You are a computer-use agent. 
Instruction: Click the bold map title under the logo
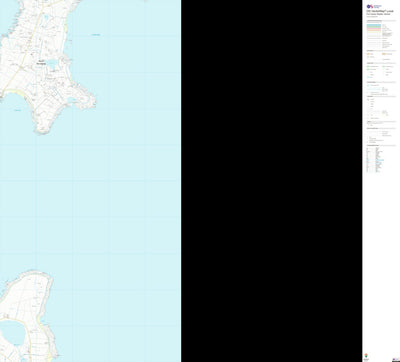[x=380, y=11]
